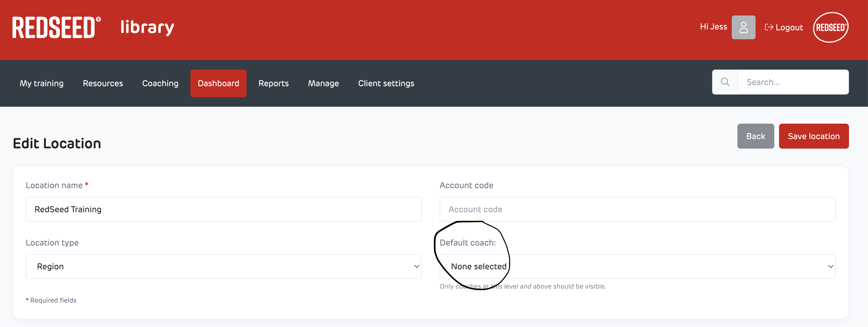Screen dimensions: 868x327
Task: Go to the Resources section
Action: tap(103, 83)
